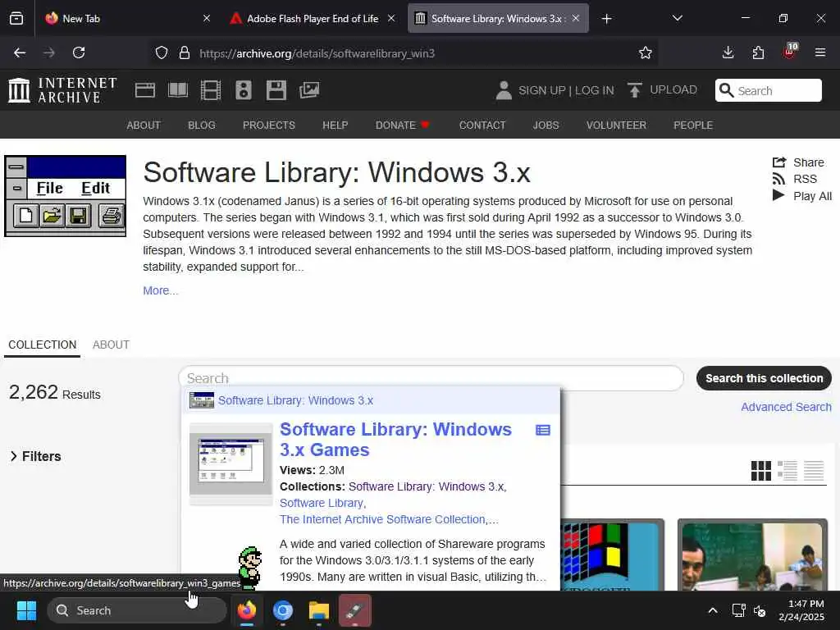Screen dimensions: 840x630
Task: Open the Windows logo item thumbnail
Action: (x=612, y=555)
